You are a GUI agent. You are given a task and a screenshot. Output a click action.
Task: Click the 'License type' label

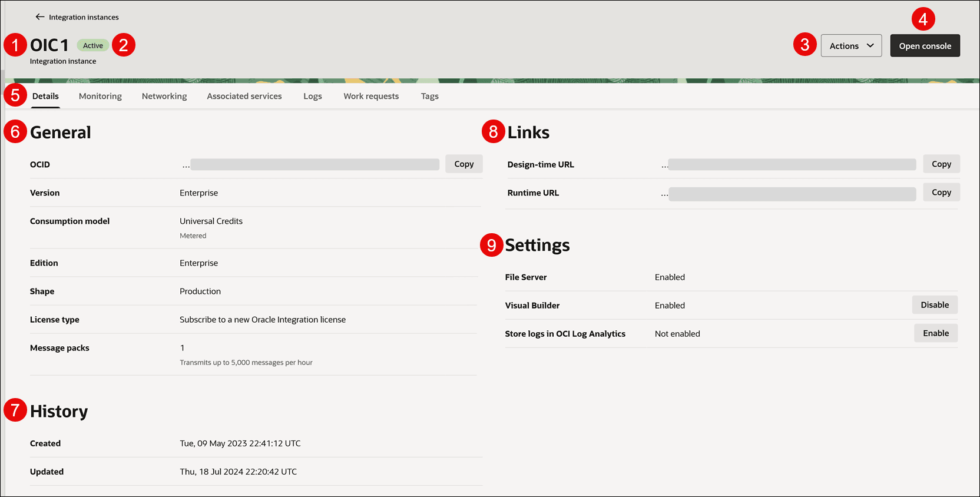coord(55,319)
